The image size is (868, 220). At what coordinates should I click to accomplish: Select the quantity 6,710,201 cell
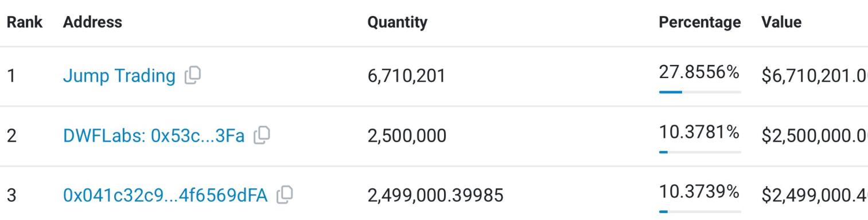click(x=406, y=76)
